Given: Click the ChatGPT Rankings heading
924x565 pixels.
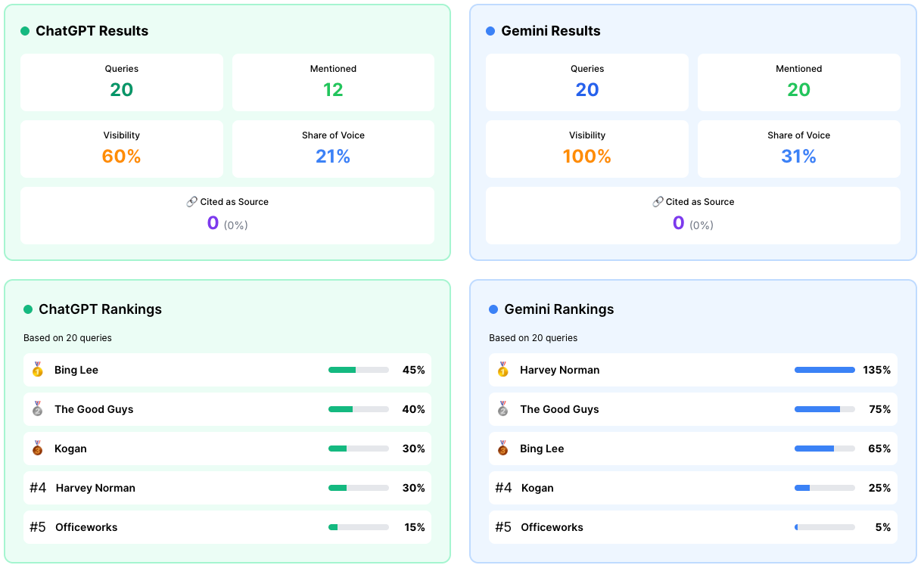Looking at the screenshot, I should pyautogui.click(x=100, y=309).
